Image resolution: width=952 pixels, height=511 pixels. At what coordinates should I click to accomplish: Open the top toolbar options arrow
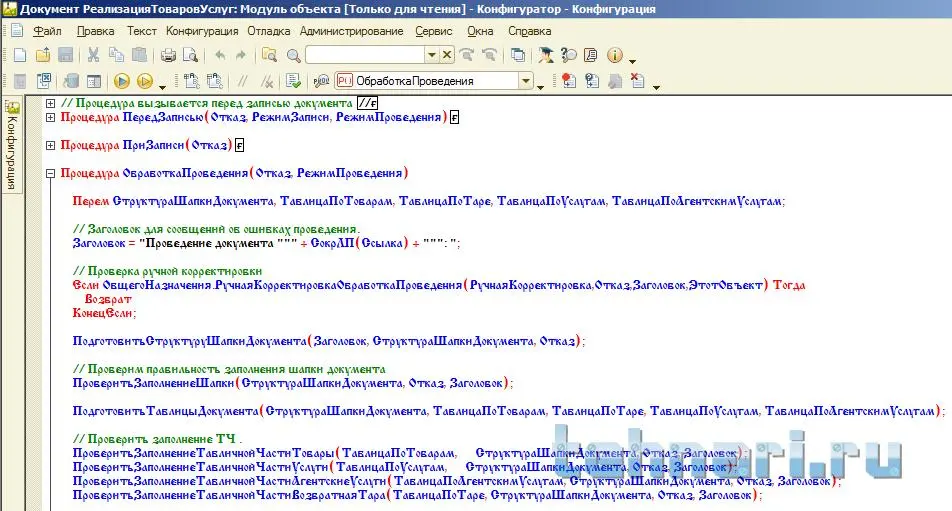[632, 61]
